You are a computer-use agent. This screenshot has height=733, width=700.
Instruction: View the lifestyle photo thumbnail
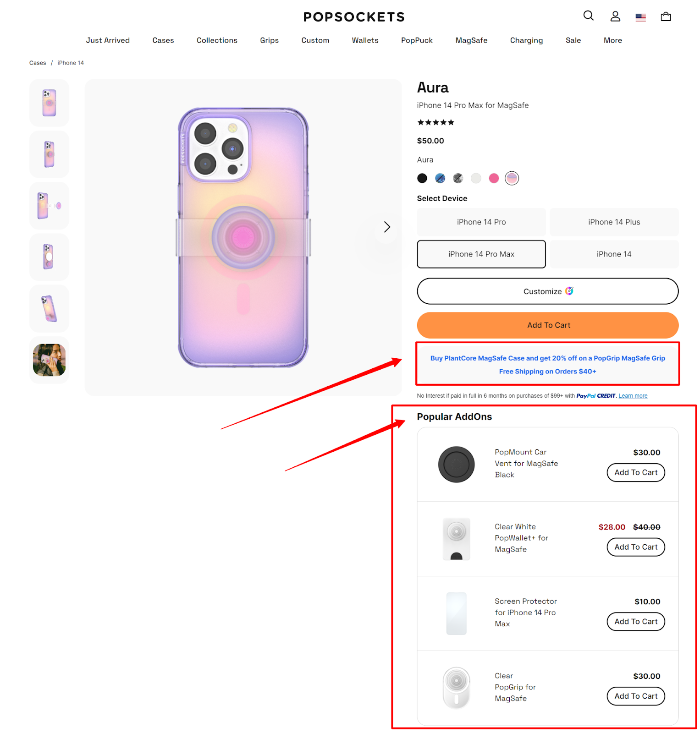click(x=49, y=360)
